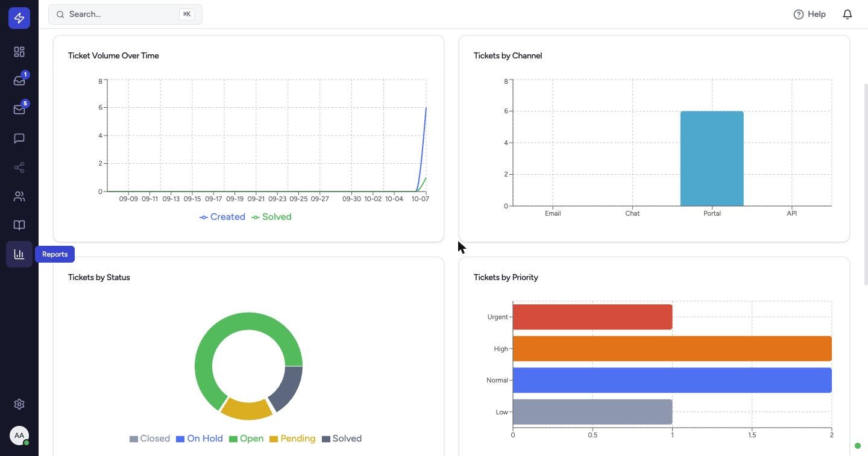868x456 pixels.
Task: Open the settings gear icon in sidebar
Action: coord(19,404)
